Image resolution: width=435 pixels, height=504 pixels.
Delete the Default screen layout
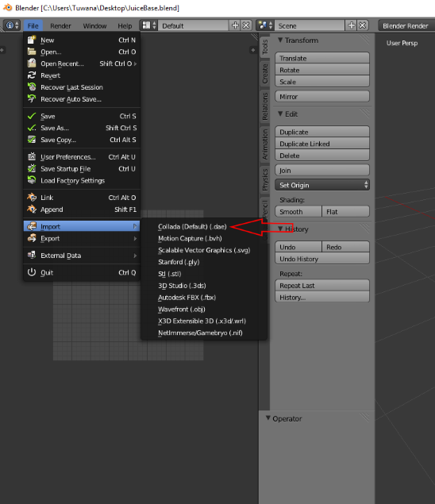(246, 25)
